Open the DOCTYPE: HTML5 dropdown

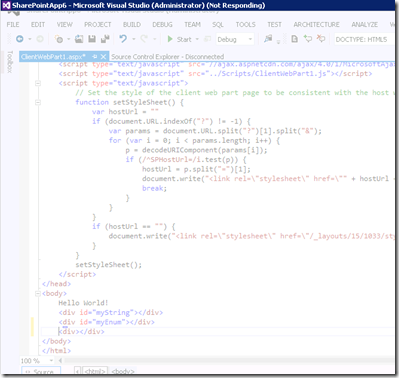coord(363,39)
